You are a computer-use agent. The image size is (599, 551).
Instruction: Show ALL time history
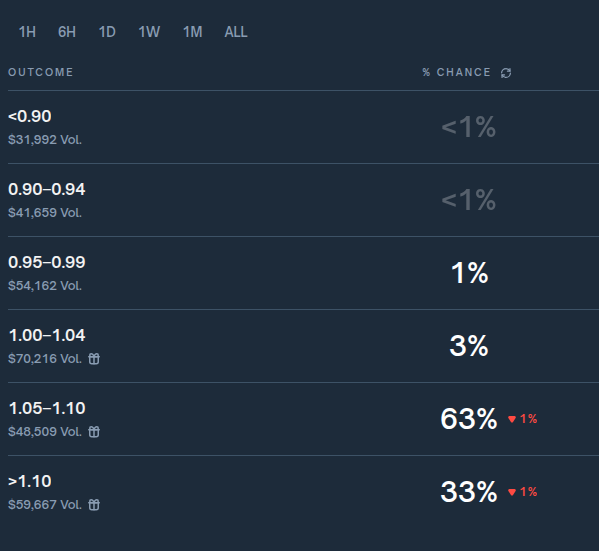[236, 32]
